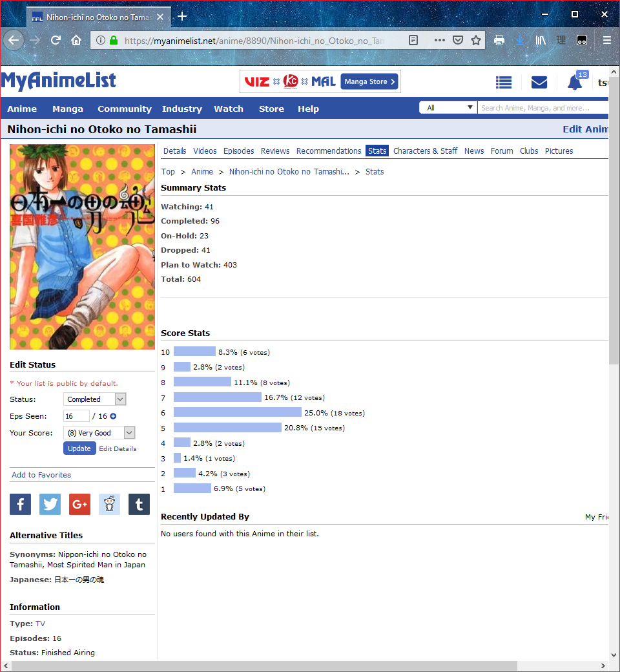Switch to the News tab
The image size is (620, 672).
pos(474,151)
